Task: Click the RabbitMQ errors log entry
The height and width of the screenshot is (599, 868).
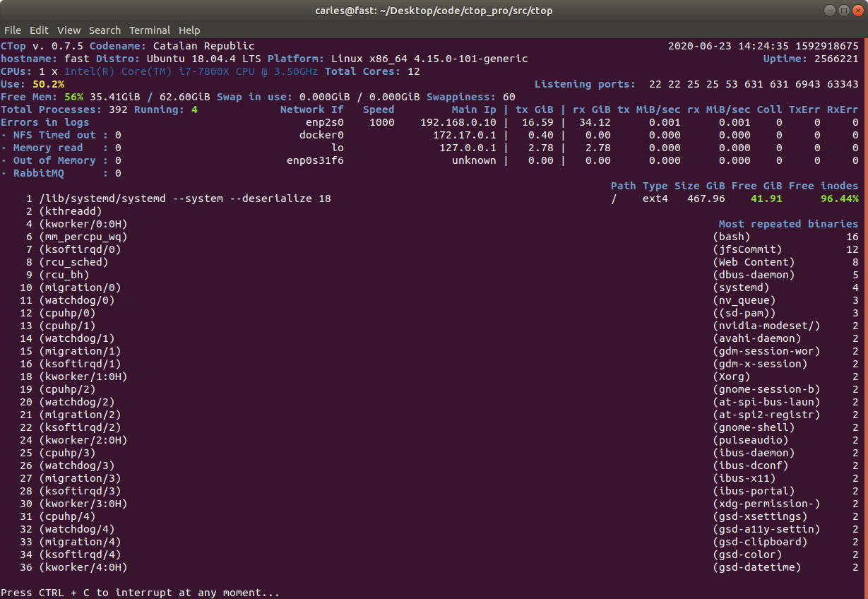Action: pos(61,173)
